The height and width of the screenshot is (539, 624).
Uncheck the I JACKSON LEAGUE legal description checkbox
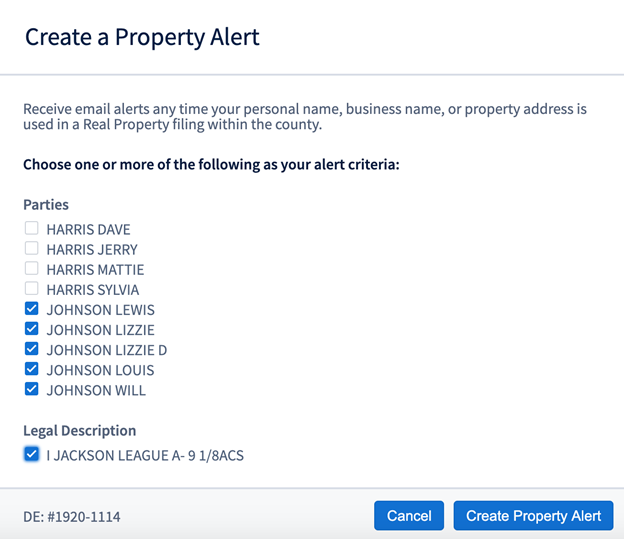click(x=31, y=455)
